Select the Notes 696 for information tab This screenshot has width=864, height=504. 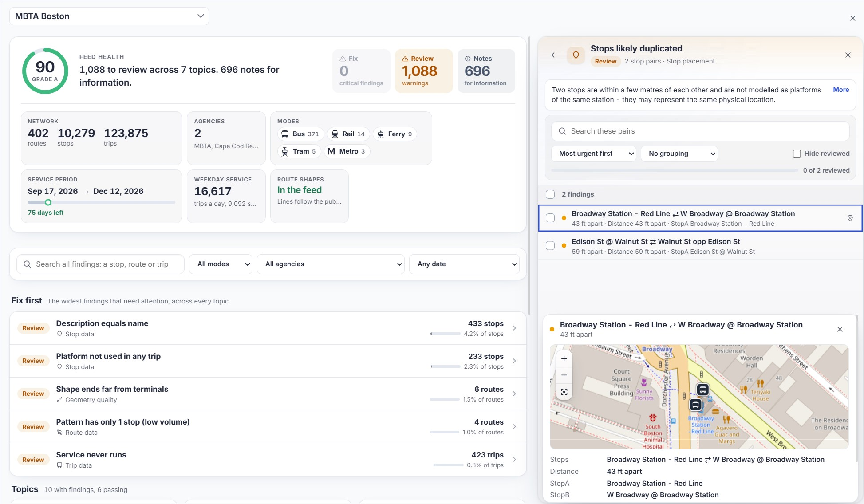486,71
